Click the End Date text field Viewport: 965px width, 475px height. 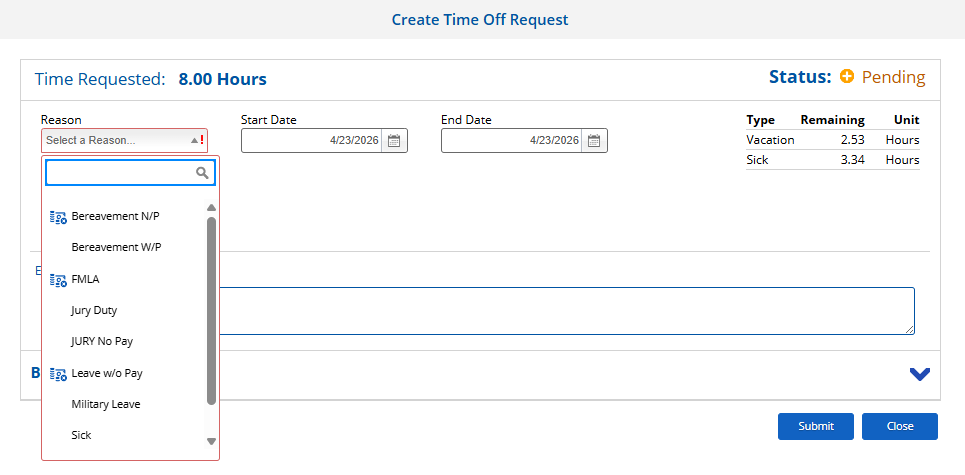[511, 141]
